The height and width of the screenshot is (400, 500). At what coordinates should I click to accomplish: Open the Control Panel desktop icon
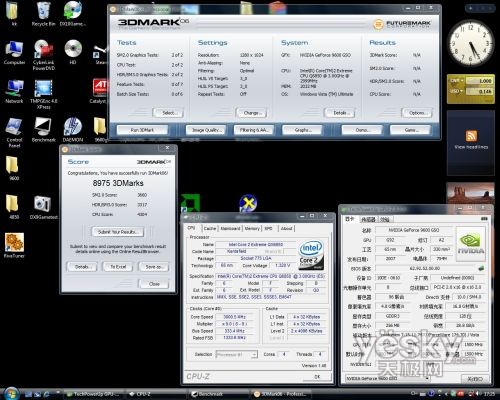pos(14,133)
